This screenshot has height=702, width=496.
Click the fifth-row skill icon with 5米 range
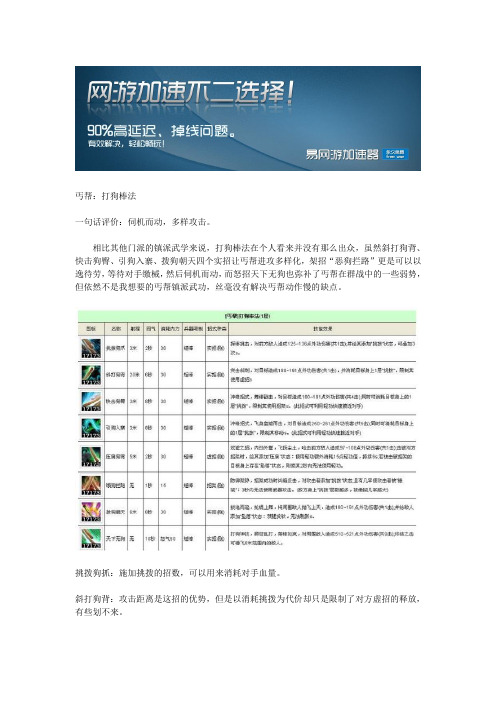pyautogui.click(x=91, y=457)
